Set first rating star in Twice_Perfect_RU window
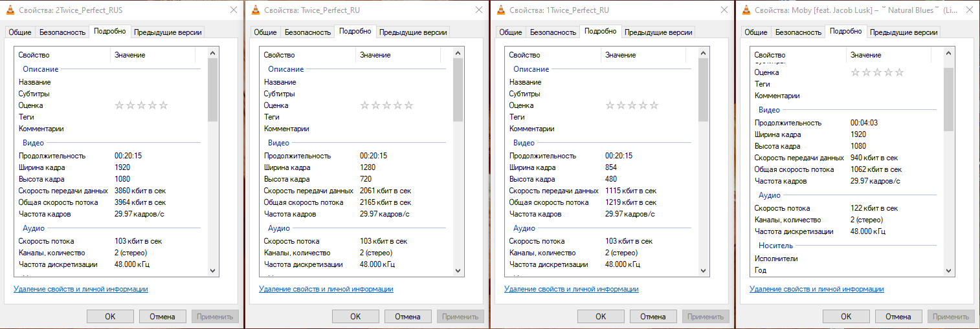The width and height of the screenshot is (980, 329). (x=364, y=105)
